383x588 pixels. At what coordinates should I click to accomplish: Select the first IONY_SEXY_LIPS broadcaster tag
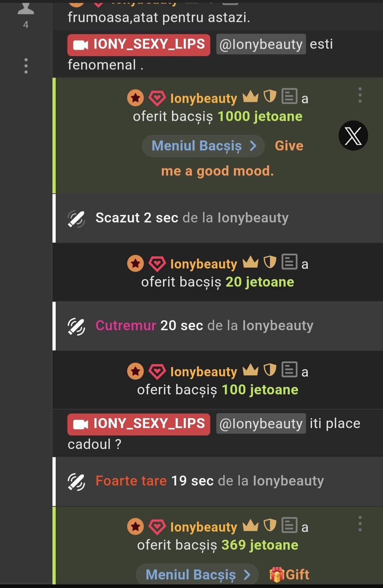[139, 45]
